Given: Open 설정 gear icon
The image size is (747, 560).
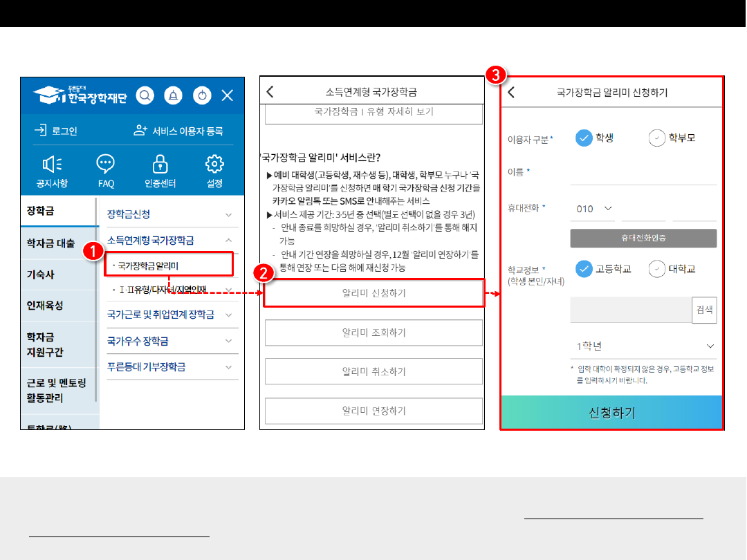Looking at the screenshot, I should coord(214,165).
